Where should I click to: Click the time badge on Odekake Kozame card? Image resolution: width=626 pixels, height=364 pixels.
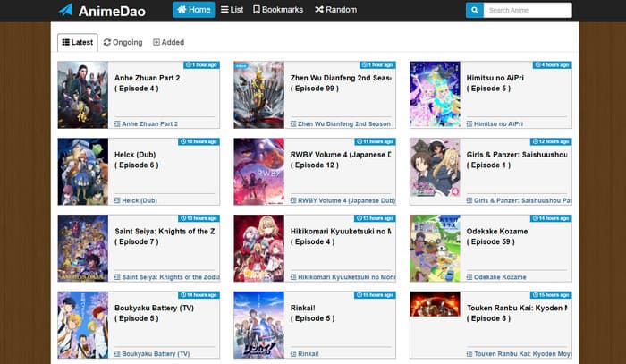[551, 218]
